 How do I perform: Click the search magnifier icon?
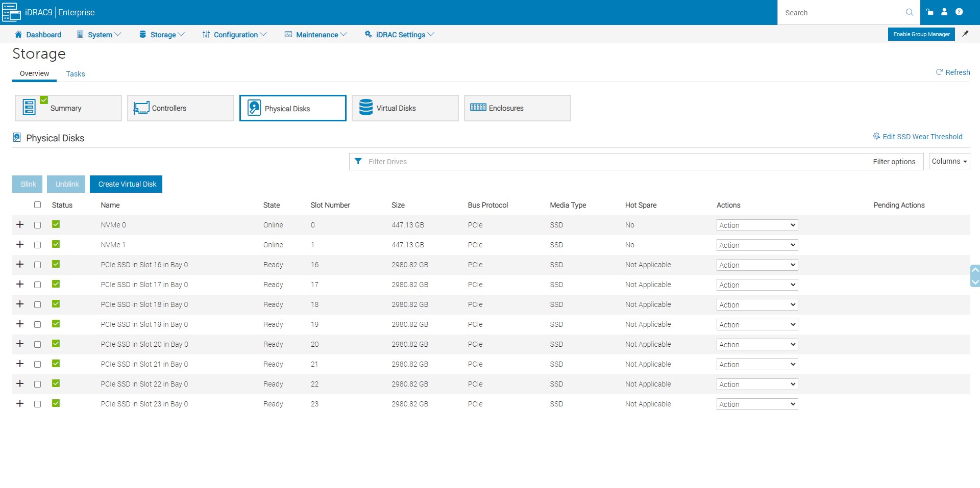pyautogui.click(x=909, y=12)
